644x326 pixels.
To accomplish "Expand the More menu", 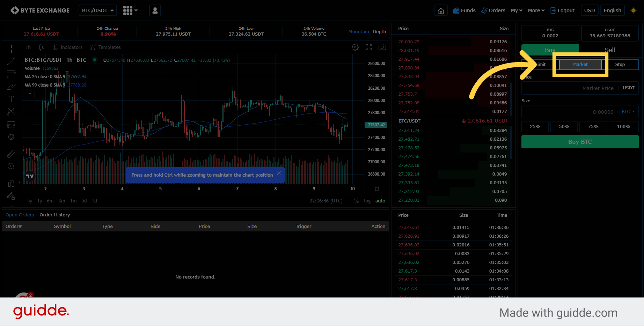I will 536,10.
